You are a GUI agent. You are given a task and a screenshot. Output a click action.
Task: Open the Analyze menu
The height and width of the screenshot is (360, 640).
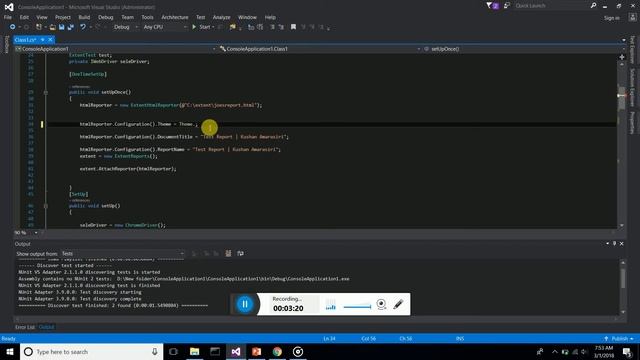[222, 17]
